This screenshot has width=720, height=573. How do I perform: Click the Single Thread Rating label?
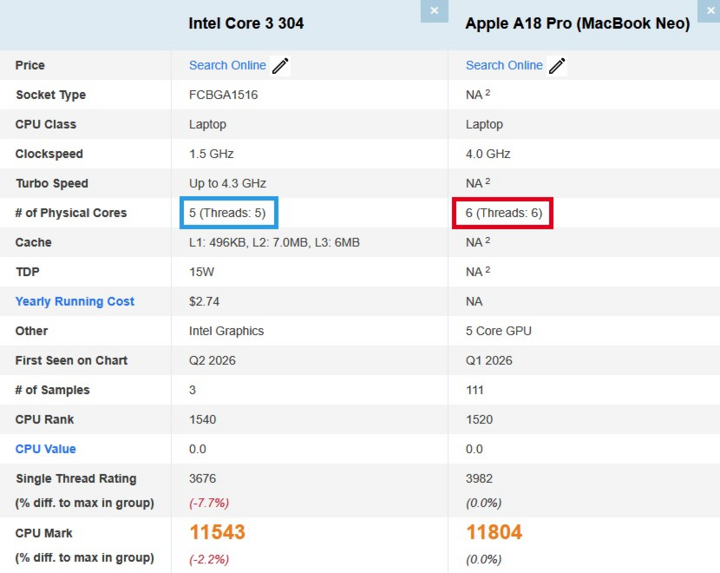pos(76,478)
